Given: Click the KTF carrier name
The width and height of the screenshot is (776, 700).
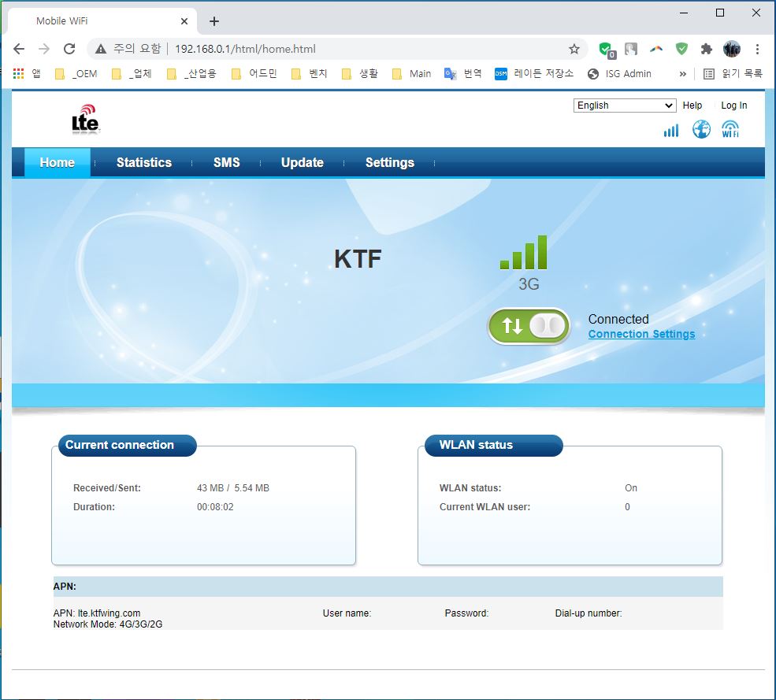Looking at the screenshot, I should tap(358, 259).
